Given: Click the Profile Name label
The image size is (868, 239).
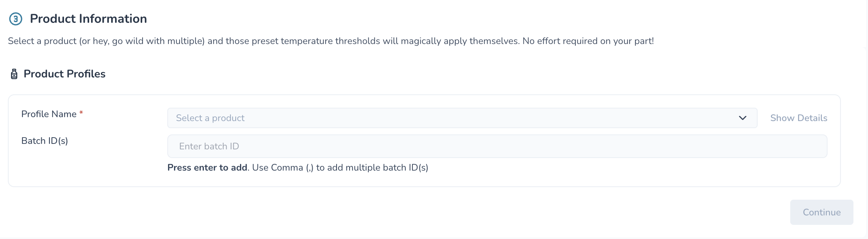Looking at the screenshot, I should click(x=49, y=114).
